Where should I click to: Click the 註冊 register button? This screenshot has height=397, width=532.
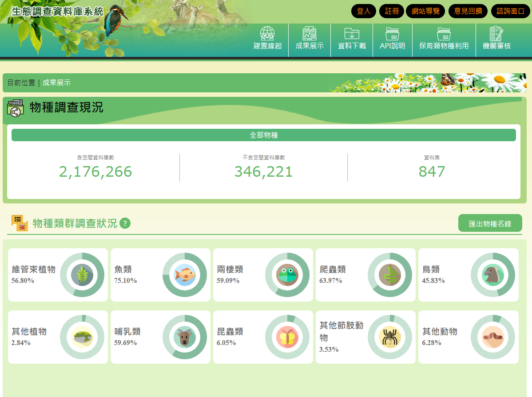[x=392, y=11]
